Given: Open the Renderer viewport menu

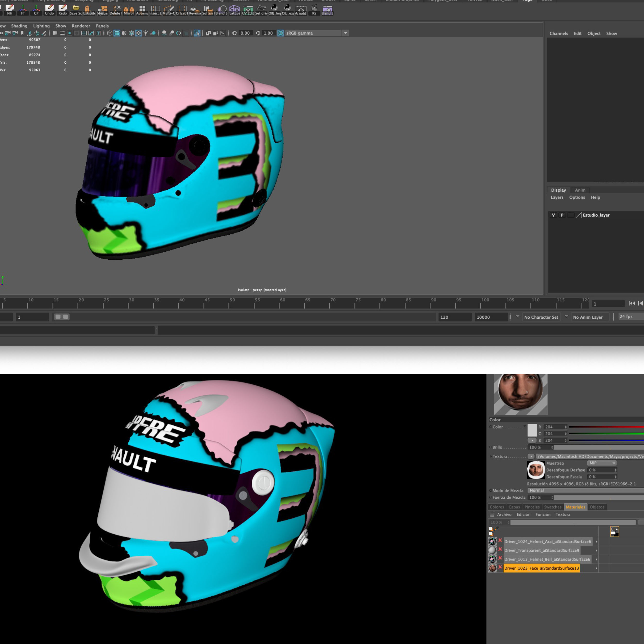Looking at the screenshot, I should pyautogui.click(x=81, y=26).
